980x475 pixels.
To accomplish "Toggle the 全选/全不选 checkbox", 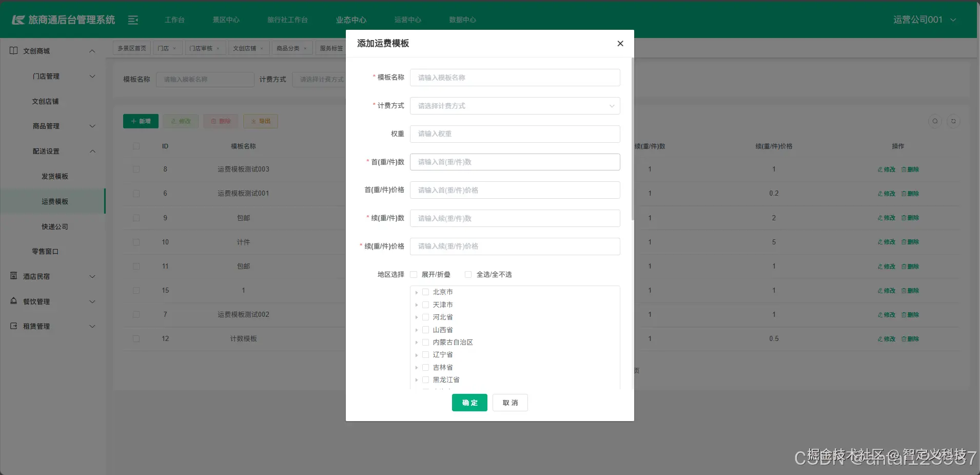I will click(x=468, y=275).
